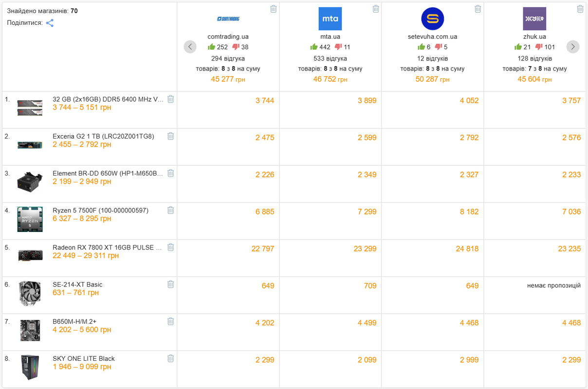Remove Exceria G2 1 TB from list
The width and height of the screenshot is (588, 389).
tap(170, 136)
